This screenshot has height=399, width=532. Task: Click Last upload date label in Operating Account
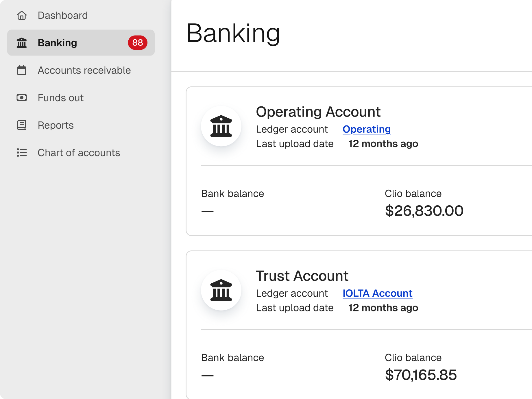295,144
